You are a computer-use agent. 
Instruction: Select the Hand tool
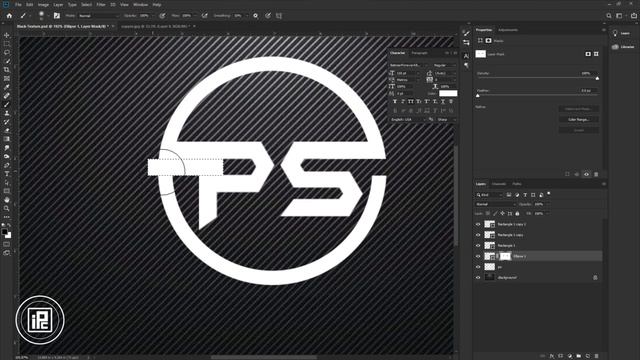7,200
